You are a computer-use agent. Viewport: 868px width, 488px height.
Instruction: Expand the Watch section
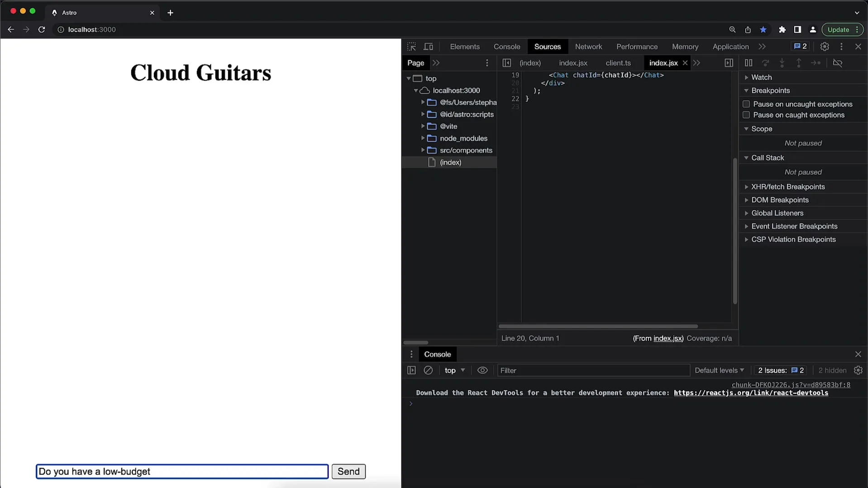click(x=746, y=77)
